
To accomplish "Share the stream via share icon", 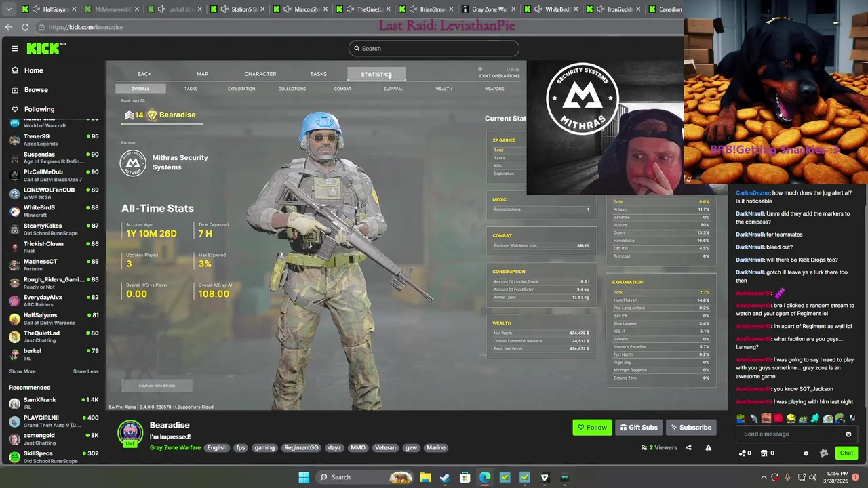I will (x=688, y=447).
